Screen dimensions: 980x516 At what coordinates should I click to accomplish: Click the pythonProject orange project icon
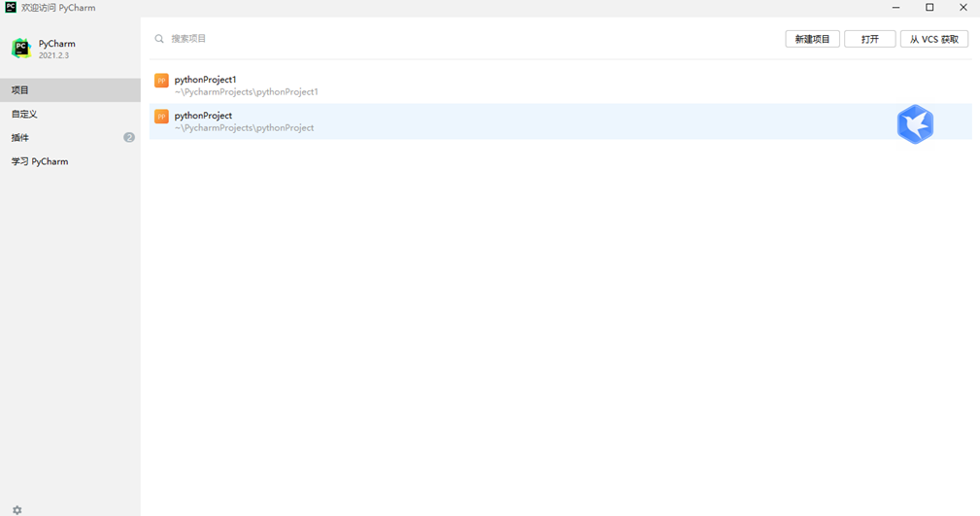161,117
